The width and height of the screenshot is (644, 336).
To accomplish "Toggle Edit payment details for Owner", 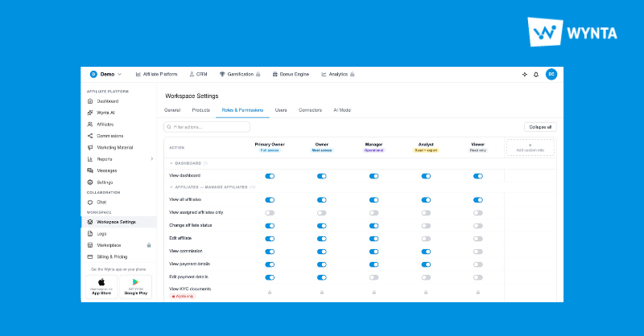I will coord(321,277).
